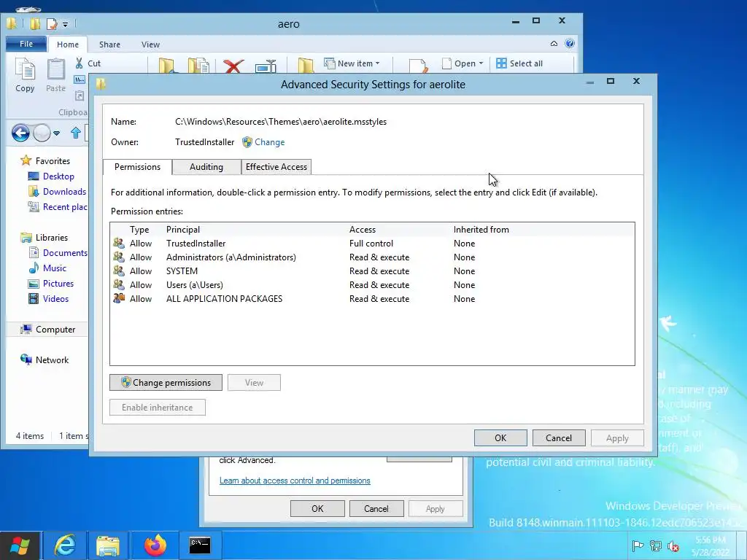747x560 pixels.
Task: Select ALL APPLICATION PACKAGES entry row
Action: click(372, 298)
